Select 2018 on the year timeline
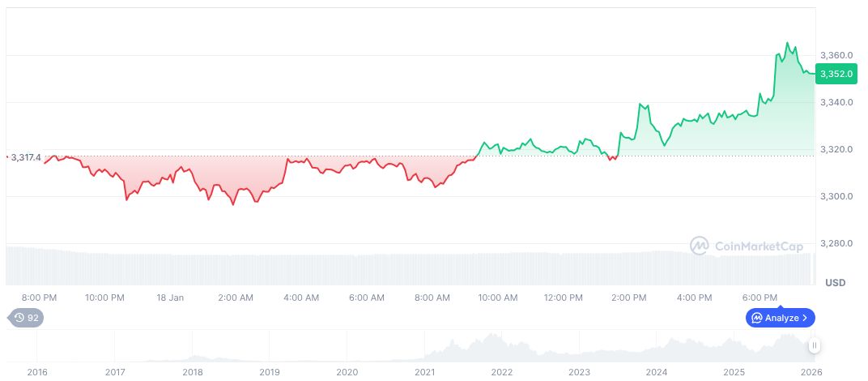The image size is (868, 381). pos(192,371)
